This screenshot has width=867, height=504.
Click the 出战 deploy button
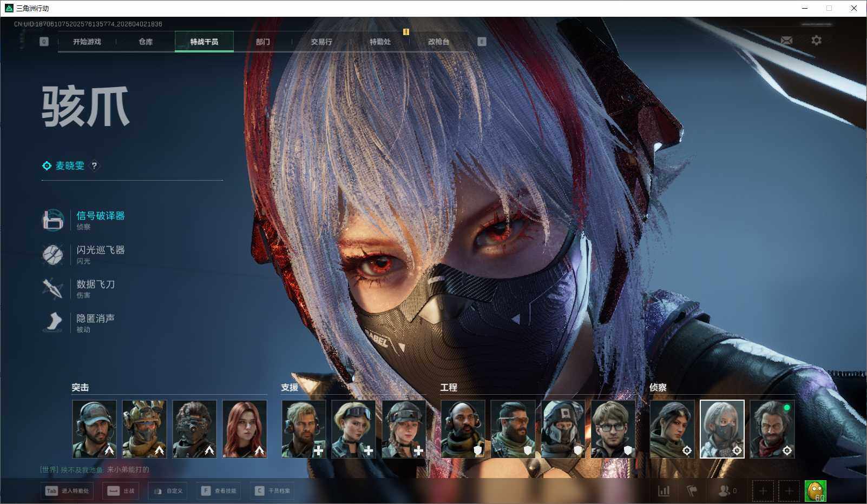121,491
